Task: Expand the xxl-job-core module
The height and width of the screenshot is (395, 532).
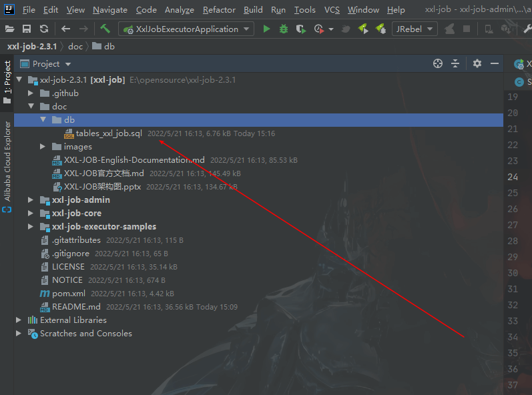Action: click(x=31, y=213)
